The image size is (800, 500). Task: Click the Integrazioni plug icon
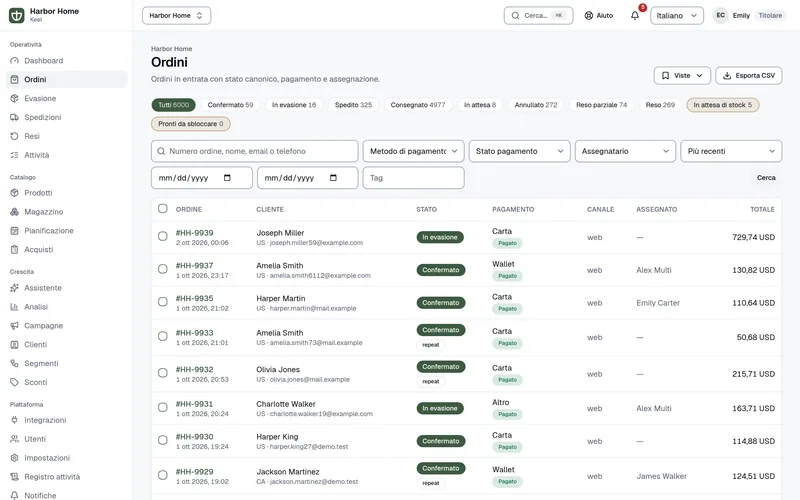coord(14,420)
